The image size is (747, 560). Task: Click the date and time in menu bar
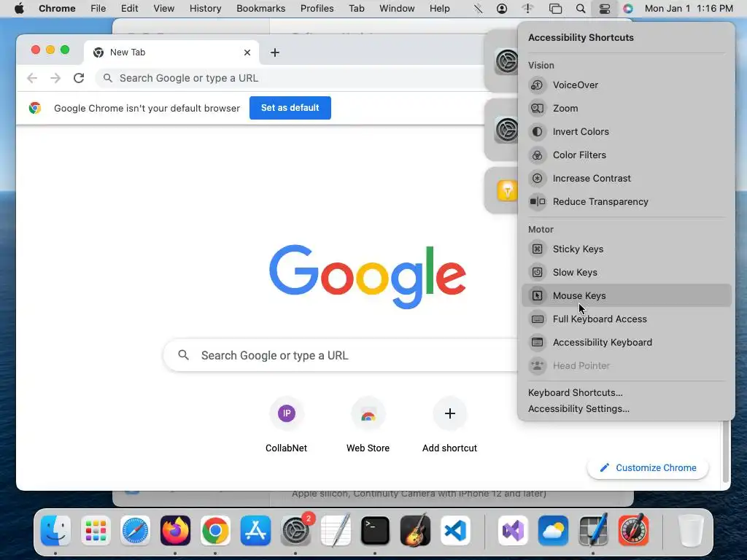pyautogui.click(x=689, y=9)
